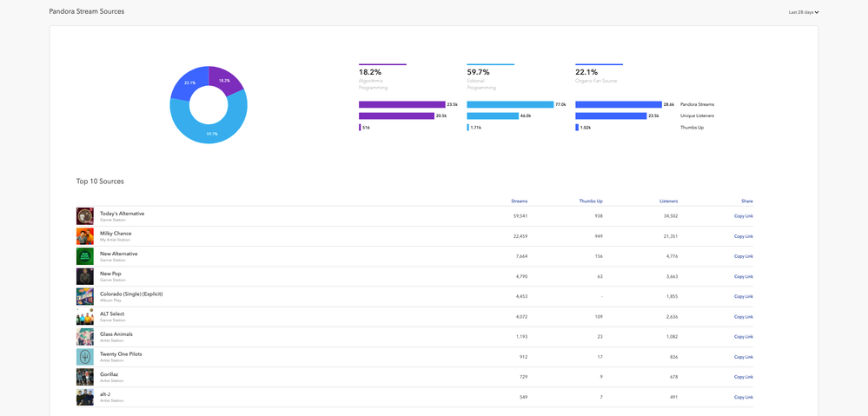Sort table by Listeners column
This screenshot has width=868, height=416.
coord(668,201)
